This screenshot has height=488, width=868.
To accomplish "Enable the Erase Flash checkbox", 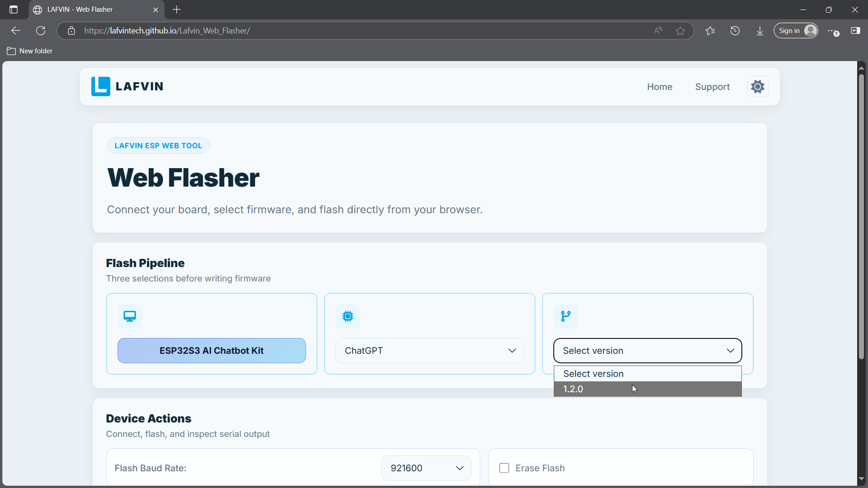I will (504, 468).
